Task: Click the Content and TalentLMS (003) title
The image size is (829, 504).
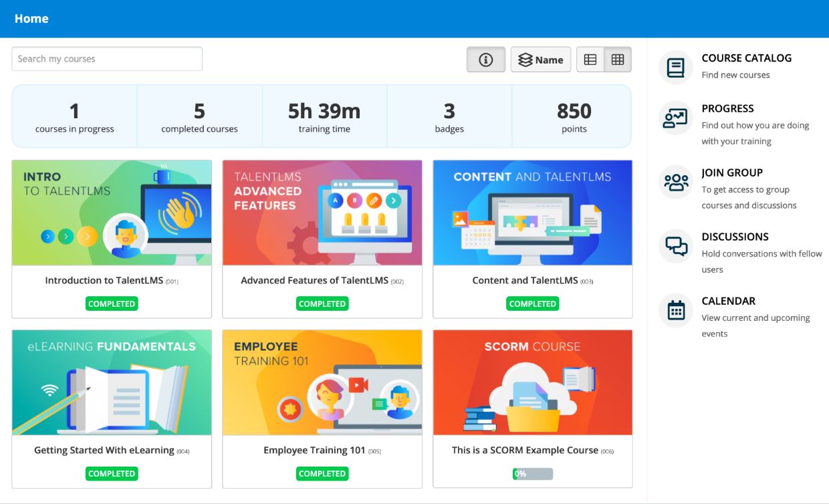Action: coord(533,281)
